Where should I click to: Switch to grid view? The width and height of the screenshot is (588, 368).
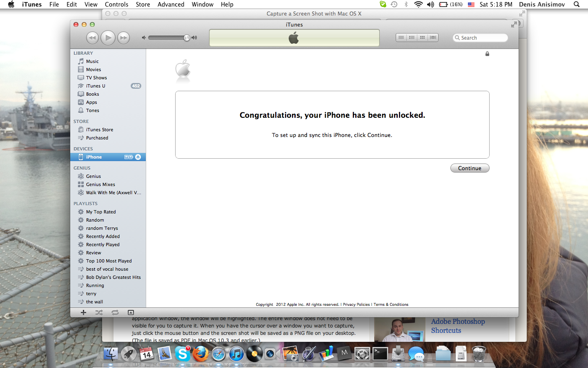click(422, 38)
